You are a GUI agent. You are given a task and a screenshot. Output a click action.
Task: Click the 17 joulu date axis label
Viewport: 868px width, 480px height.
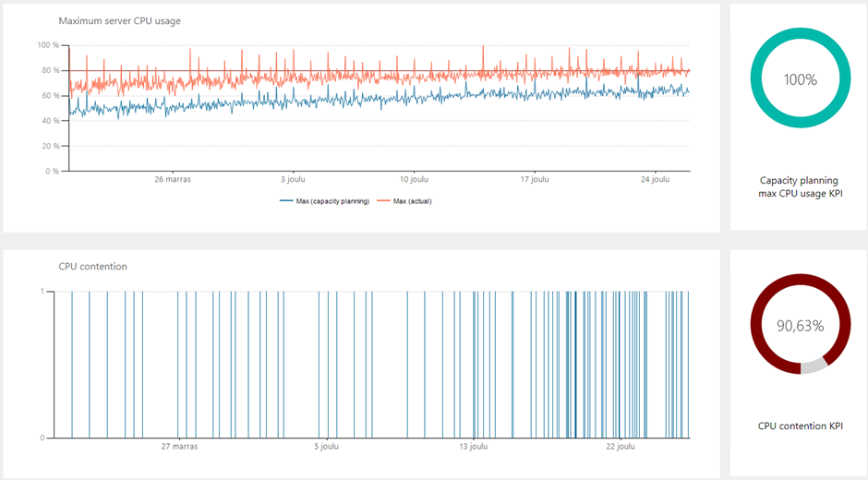coord(535,179)
